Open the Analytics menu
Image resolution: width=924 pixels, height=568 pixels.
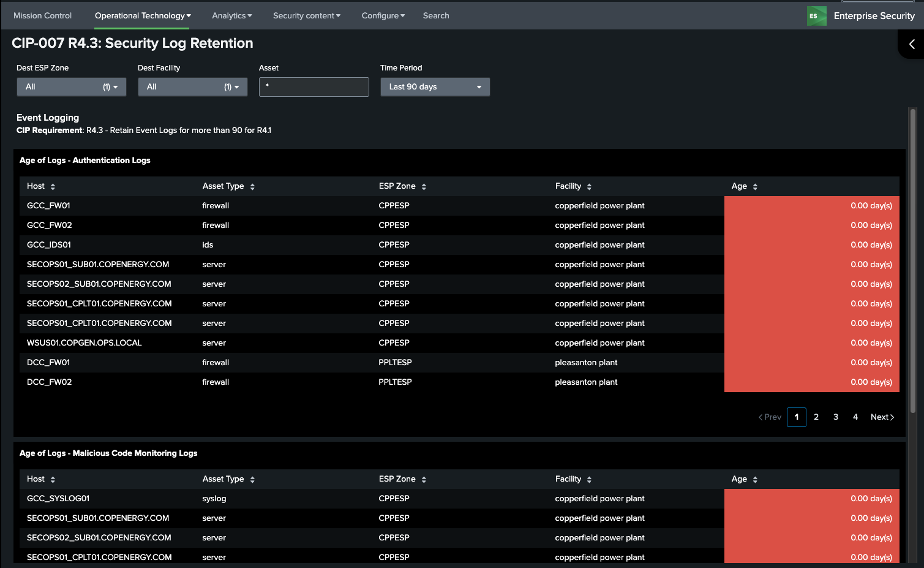(x=231, y=16)
